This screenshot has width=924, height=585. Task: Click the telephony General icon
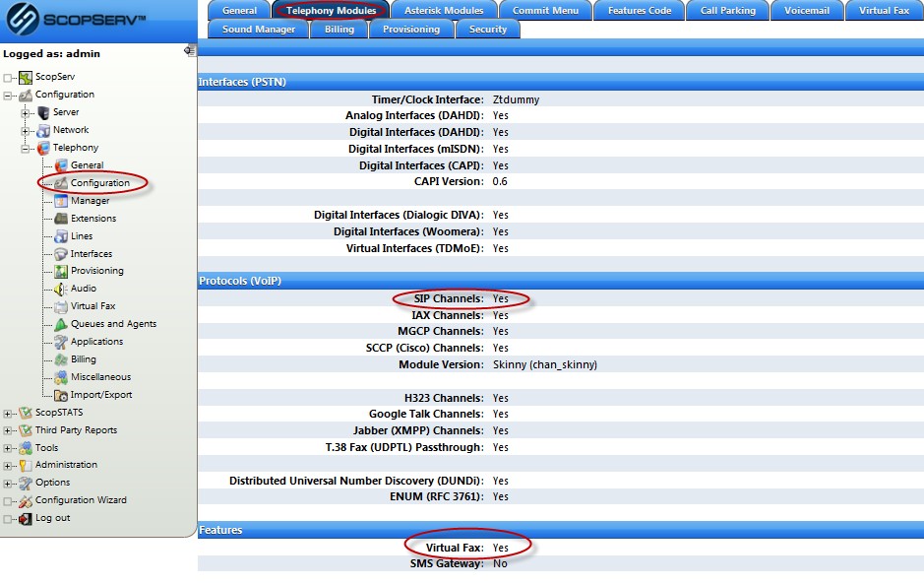[x=61, y=165]
